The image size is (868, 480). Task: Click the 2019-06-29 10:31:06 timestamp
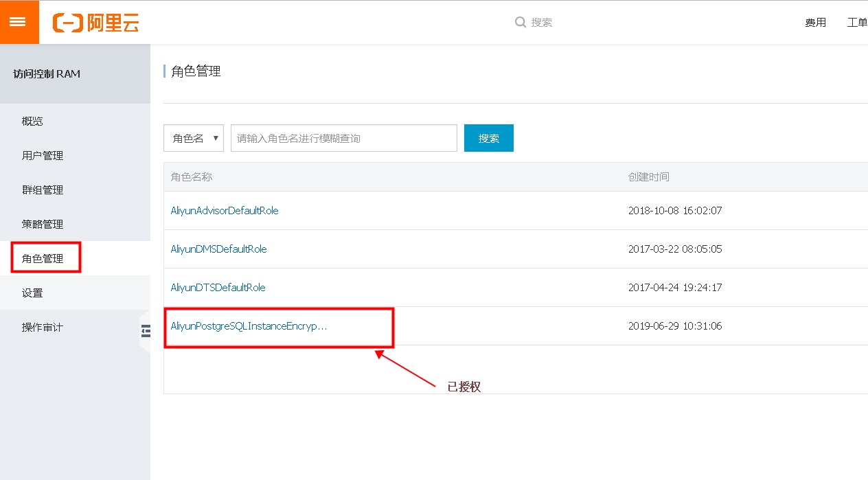(675, 326)
